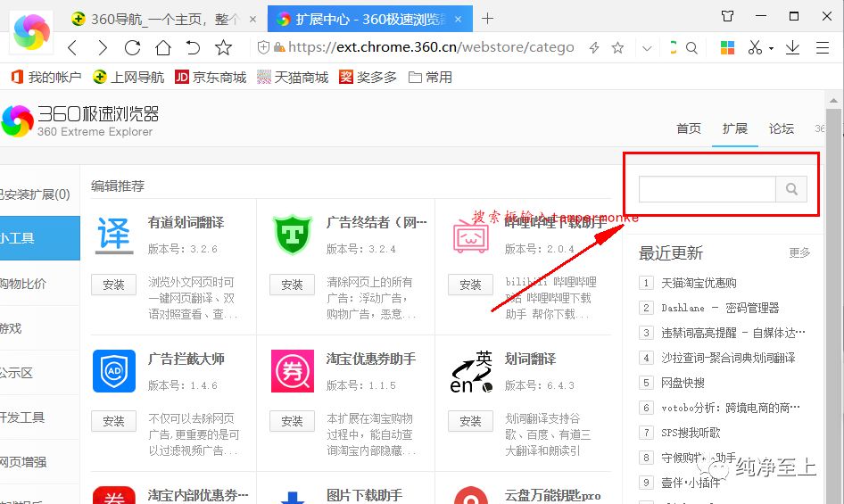This screenshot has width=844, height=504.
Task: Open the 图片下载助手 extension title
Action: click(x=364, y=495)
